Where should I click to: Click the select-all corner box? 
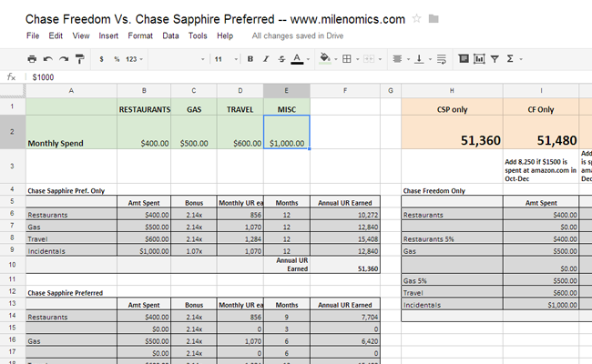pyautogui.click(x=13, y=90)
